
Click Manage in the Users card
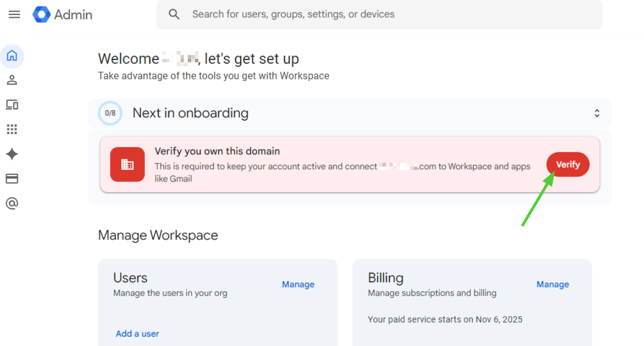click(x=298, y=284)
